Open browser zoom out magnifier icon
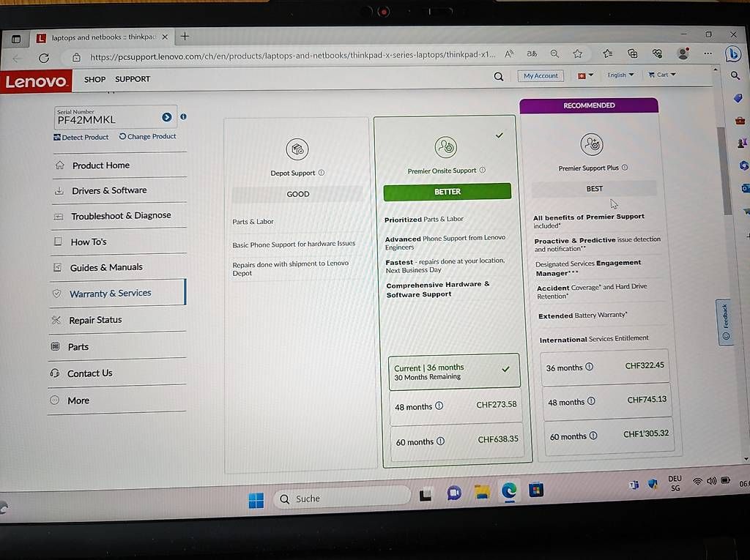The width and height of the screenshot is (750, 560). (x=555, y=54)
